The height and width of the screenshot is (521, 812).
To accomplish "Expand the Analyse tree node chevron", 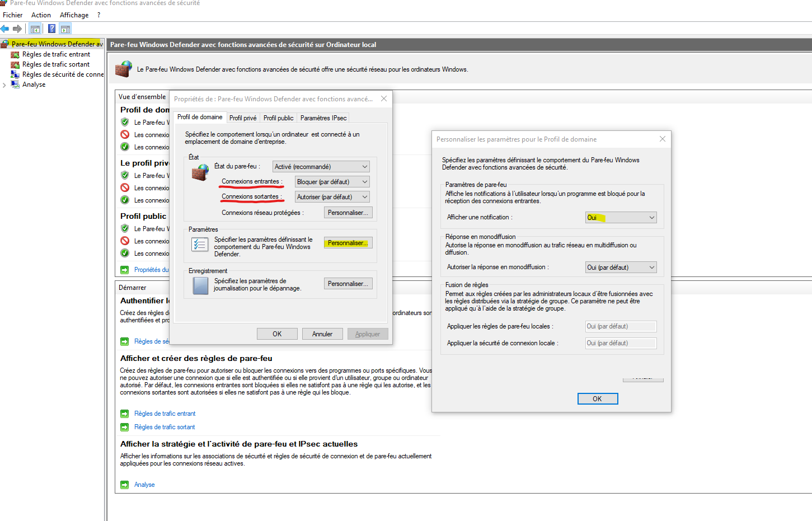I will pos(4,85).
